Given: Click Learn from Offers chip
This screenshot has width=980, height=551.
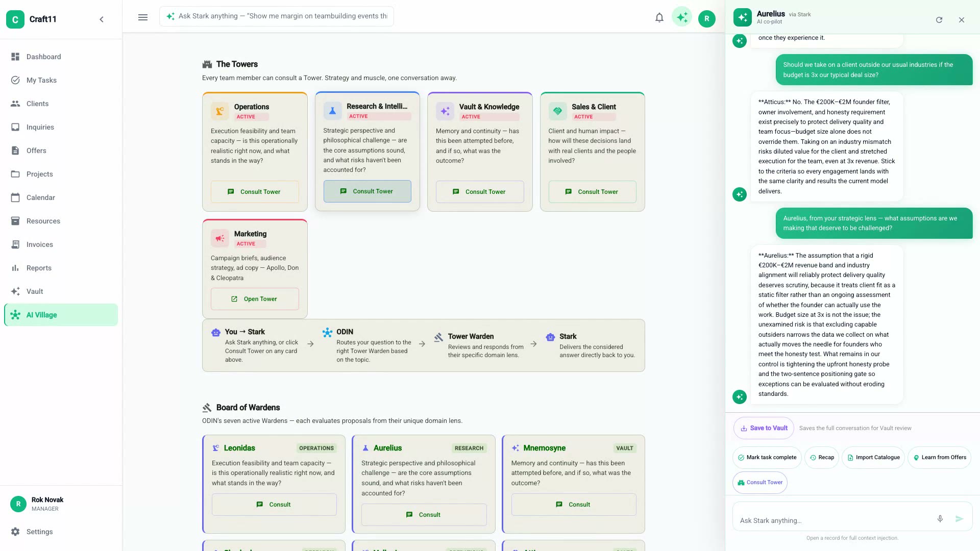Looking at the screenshot, I should 940,458.
